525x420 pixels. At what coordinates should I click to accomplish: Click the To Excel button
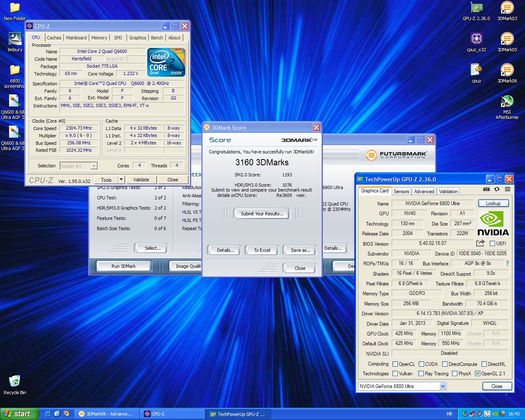coord(262,250)
